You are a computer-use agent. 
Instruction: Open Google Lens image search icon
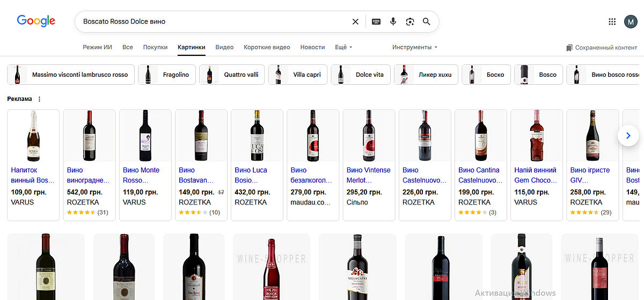click(410, 21)
